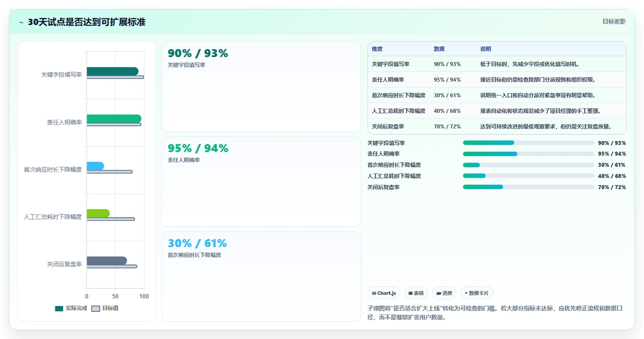Click the 维度 column header
The width and height of the screenshot is (644, 339).
pos(377,49)
